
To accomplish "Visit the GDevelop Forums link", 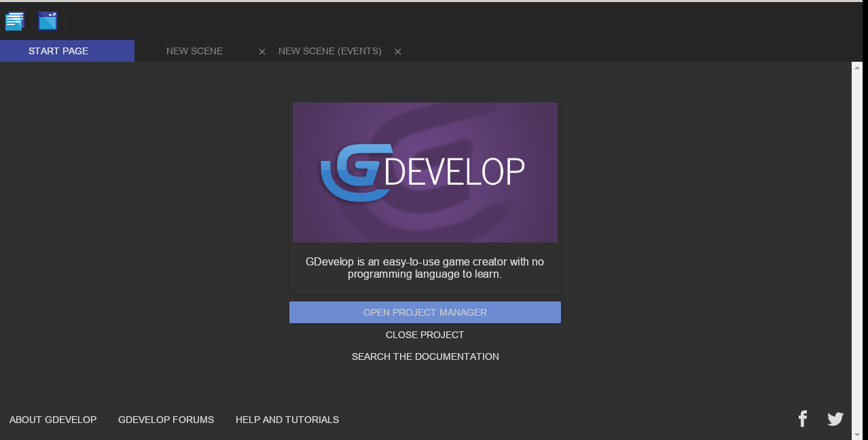I will [x=166, y=420].
